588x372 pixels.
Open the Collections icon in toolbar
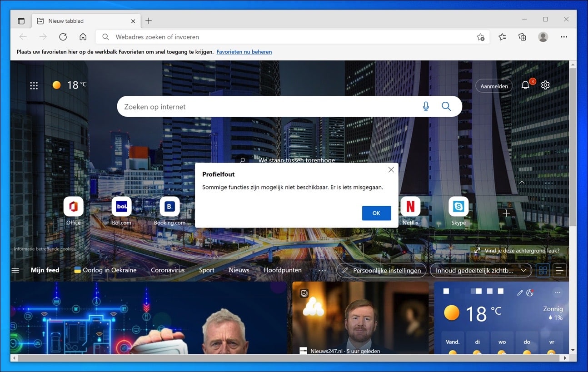click(x=523, y=37)
